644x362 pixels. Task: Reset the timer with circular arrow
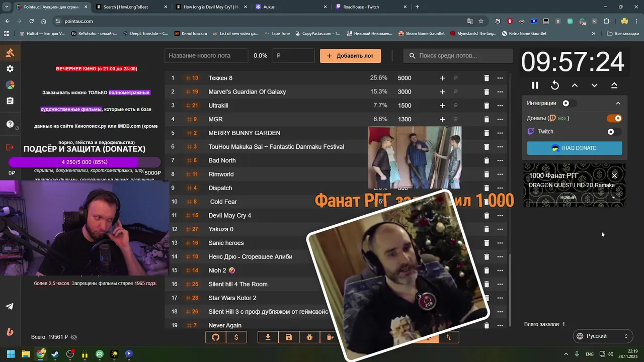[x=555, y=85]
